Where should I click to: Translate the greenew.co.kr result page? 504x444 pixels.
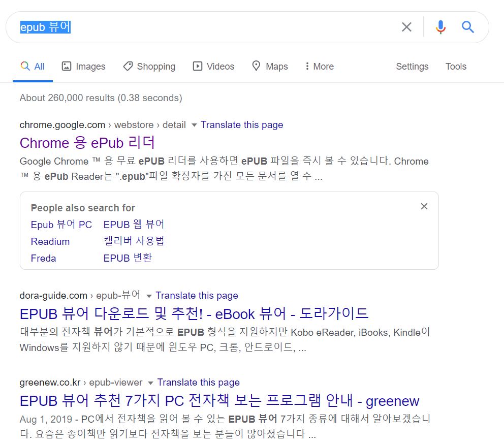pyautogui.click(x=198, y=382)
